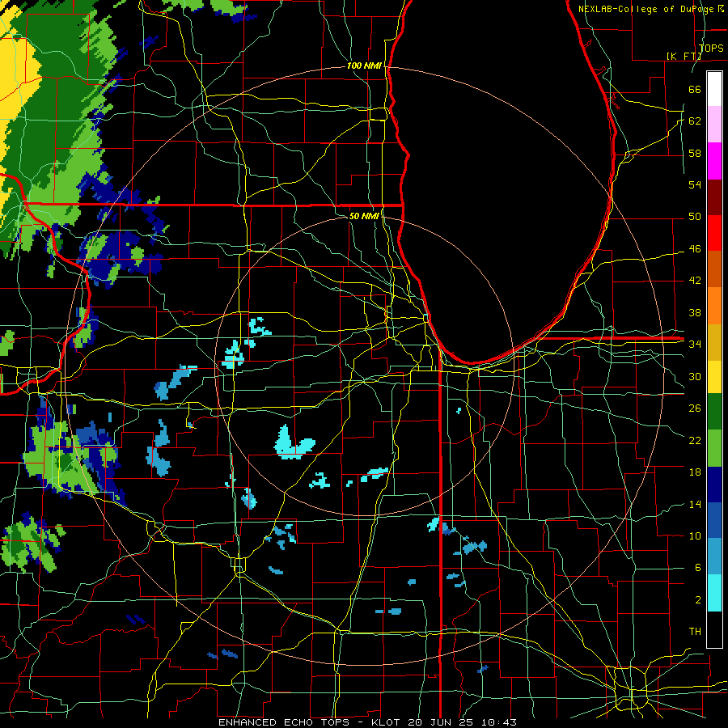The width and height of the screenshot is (728, 728).
Task: Select the light green legend swatch
Action: 714,448
